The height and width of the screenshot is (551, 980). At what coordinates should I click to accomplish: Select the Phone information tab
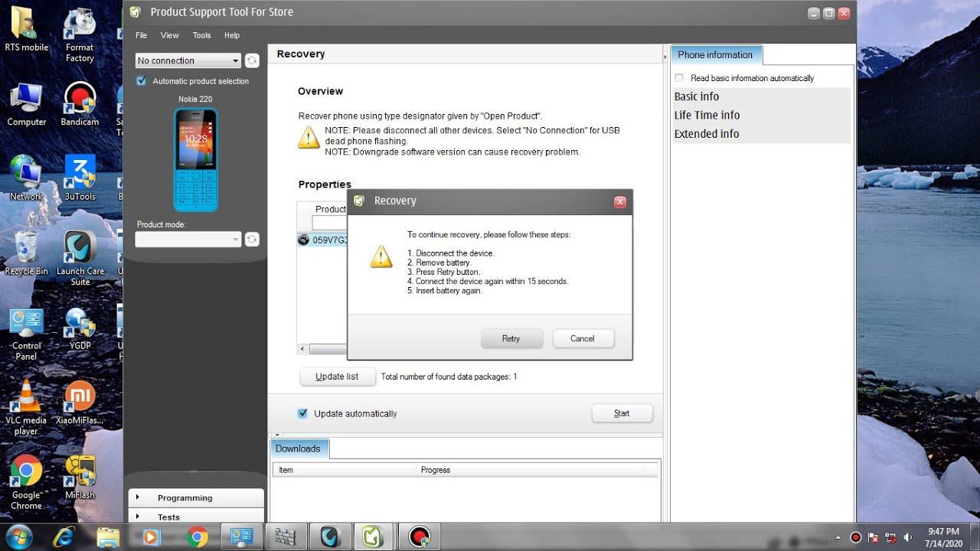716,54
